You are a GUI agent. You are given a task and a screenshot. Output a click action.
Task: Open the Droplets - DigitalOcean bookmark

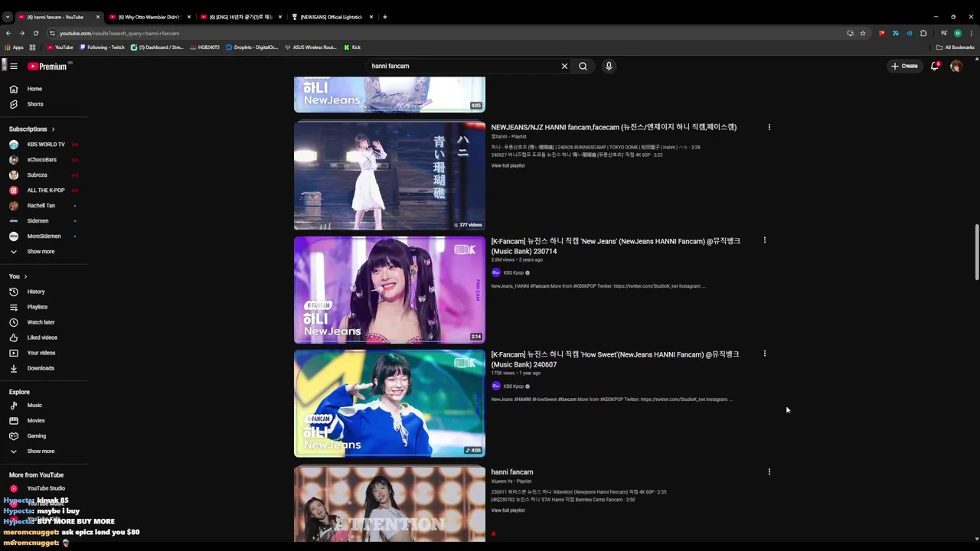(252, 47)
